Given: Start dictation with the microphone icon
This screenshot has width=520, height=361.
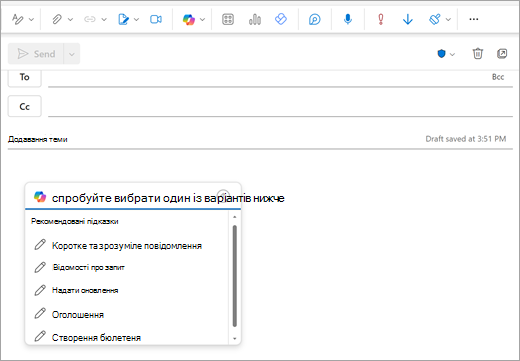Looking at the screenshot, I should 348,19.
